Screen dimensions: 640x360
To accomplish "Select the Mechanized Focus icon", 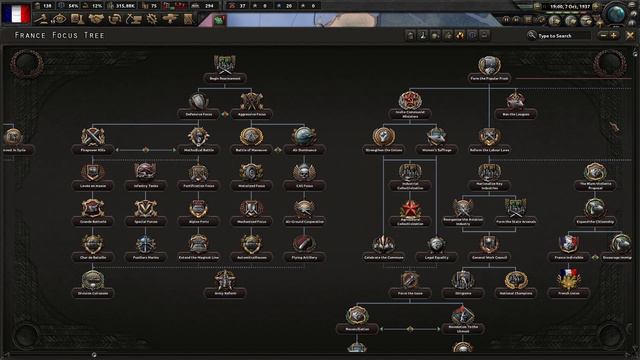I will (x=251, y=209).
